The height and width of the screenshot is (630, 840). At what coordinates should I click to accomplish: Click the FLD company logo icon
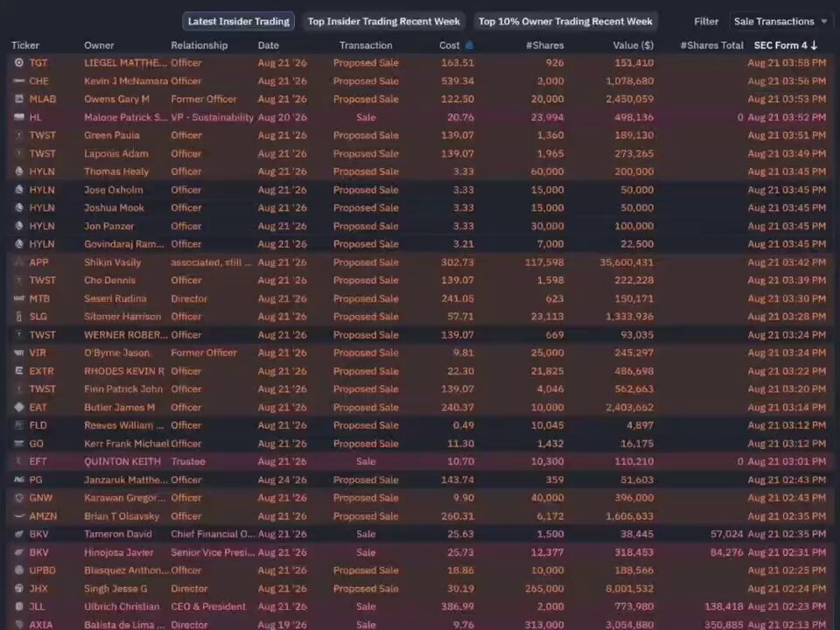point(18,425)
